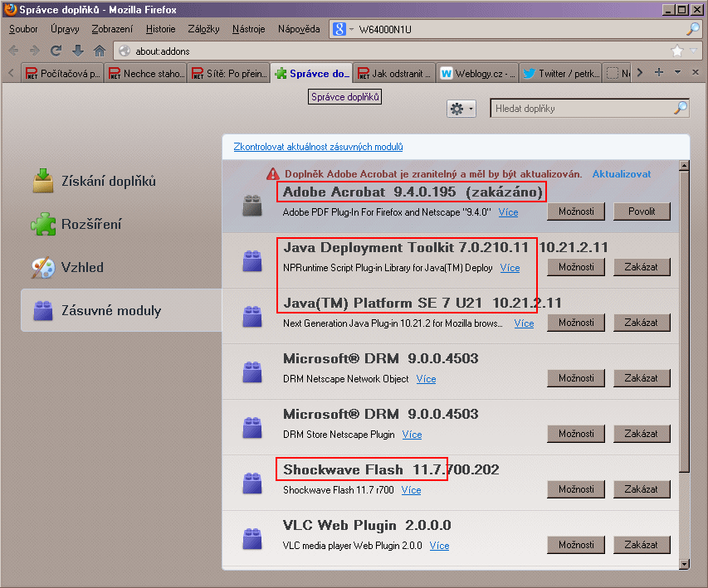
Task: Click the Shockwave Flash plugin icon
Action: click(252, 483)
